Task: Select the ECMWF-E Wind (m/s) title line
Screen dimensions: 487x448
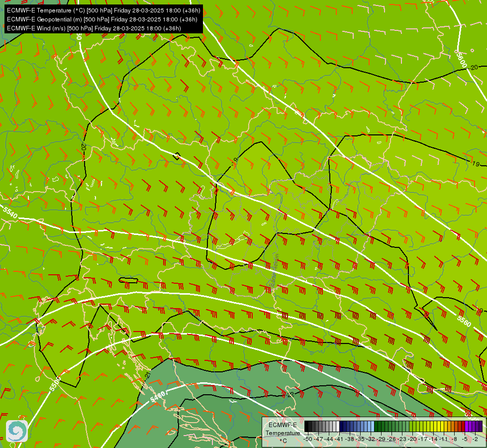Action: click(94, 28)
